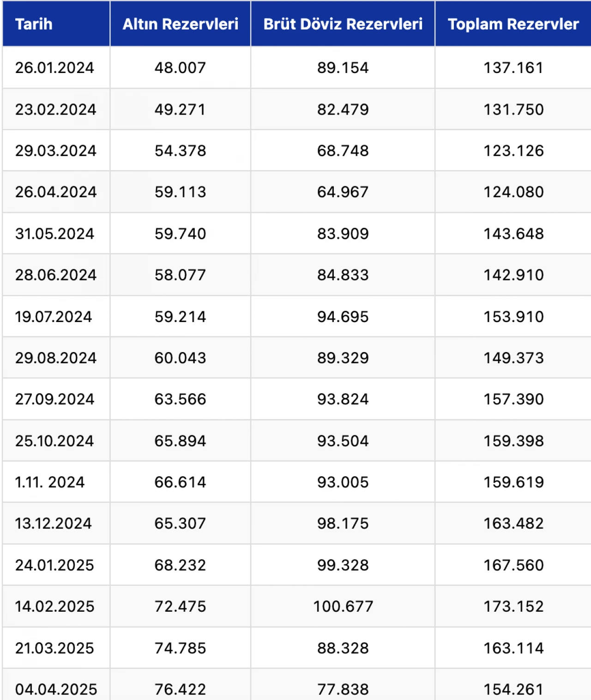
Task: Click total reserves value 124.080
Action: [513, 192]
